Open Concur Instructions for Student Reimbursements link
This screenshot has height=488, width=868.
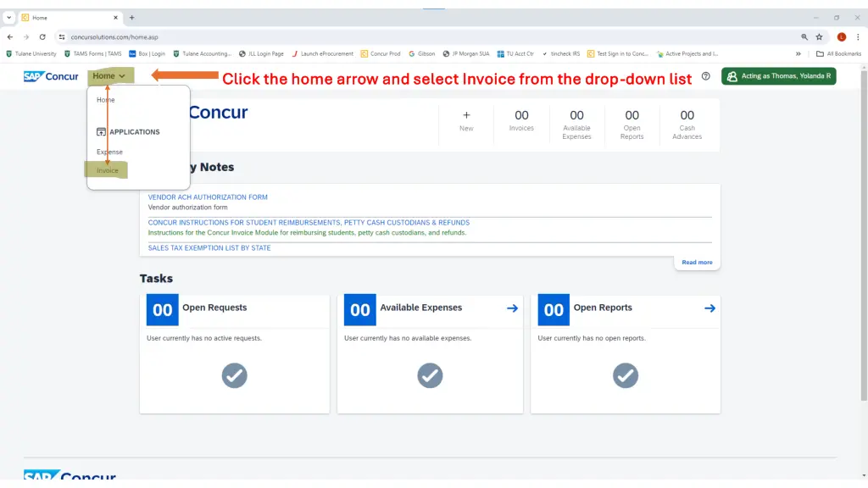click(x=309, y=223)
